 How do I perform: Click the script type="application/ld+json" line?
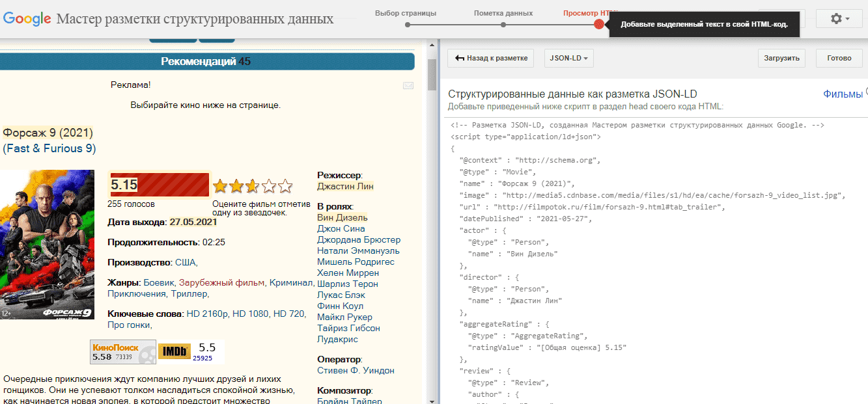pyautogui.click(x=525, y=137)
